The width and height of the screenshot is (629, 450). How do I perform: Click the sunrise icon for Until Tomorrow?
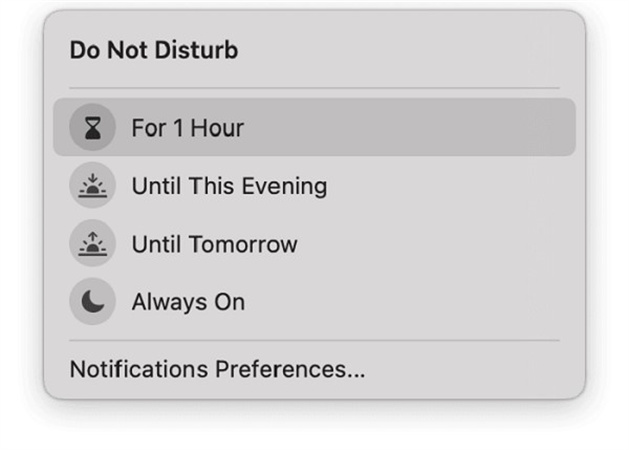[x=92, y=244]
